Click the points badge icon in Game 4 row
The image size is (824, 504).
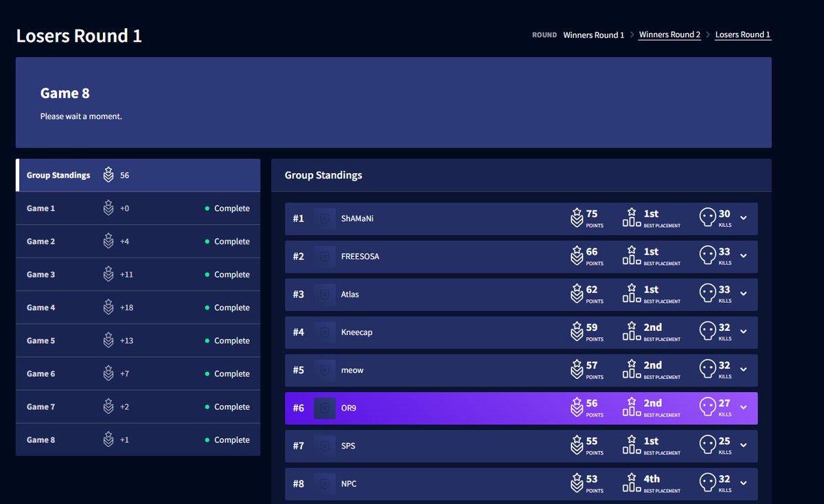(108, 308)
